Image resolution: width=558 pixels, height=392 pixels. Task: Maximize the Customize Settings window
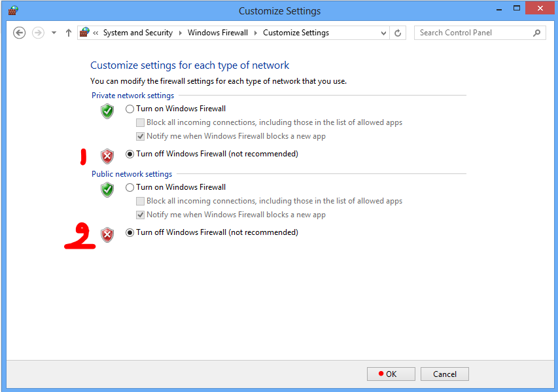coord(517,9)
